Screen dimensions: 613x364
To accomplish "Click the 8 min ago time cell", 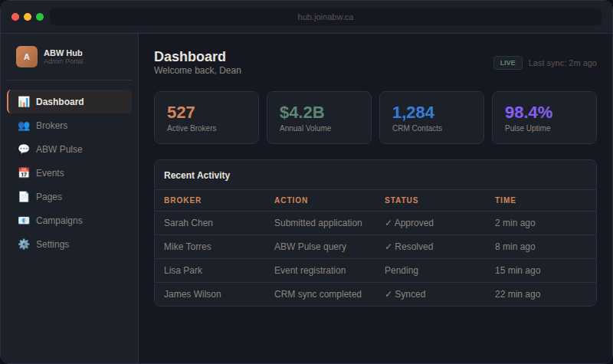I will coord(515,247).
